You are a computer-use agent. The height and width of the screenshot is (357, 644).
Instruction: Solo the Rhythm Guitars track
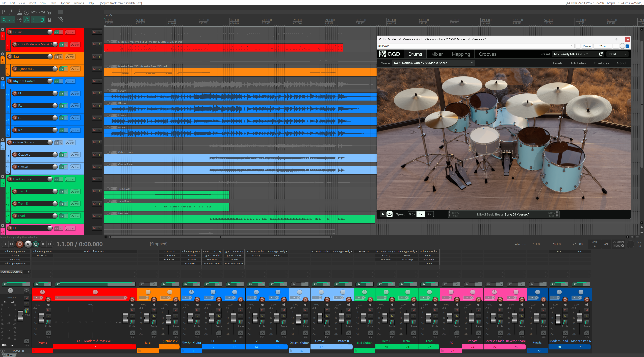pos(99,81)
